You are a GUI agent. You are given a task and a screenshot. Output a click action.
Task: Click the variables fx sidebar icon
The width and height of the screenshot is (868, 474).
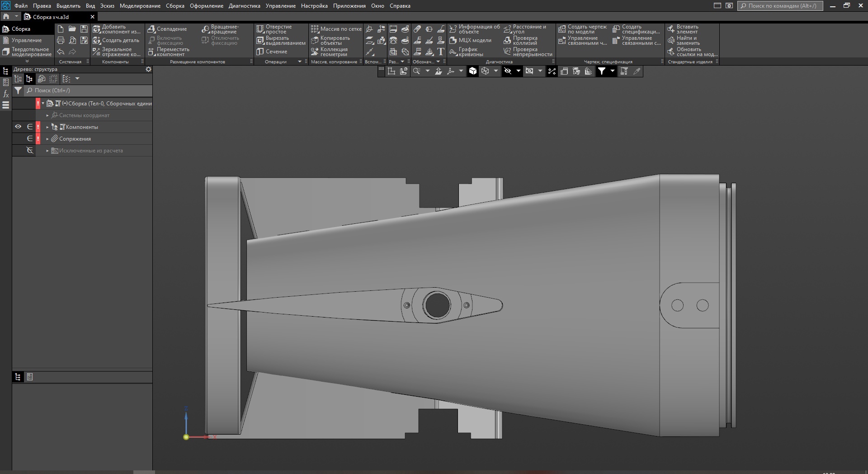pyautogui.click(x=6, y=94)
